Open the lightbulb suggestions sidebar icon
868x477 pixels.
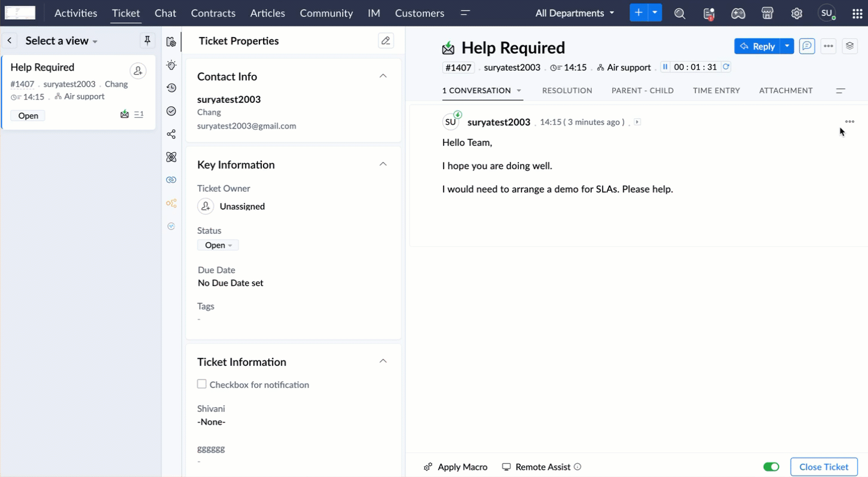tap(172, 65)
